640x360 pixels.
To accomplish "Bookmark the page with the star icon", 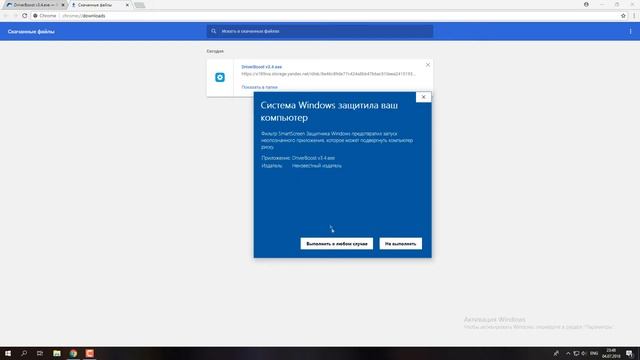I will pyautogui.click(x=623, y=16).
